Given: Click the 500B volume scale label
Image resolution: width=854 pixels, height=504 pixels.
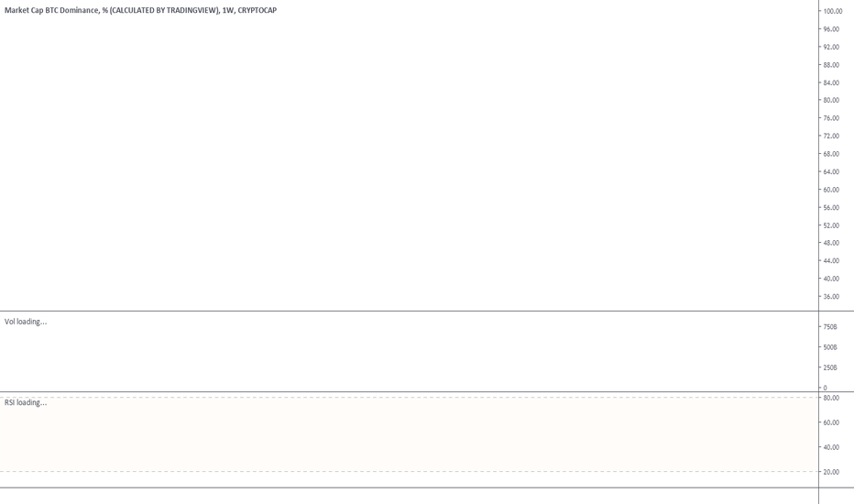Looking at the screenshot, I should [830, 347].
